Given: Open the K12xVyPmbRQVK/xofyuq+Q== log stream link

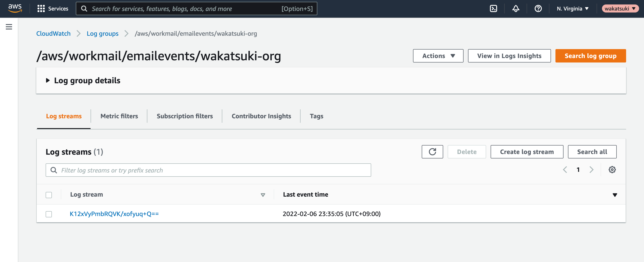Looking at the screenshot, I should pos(114,214).
